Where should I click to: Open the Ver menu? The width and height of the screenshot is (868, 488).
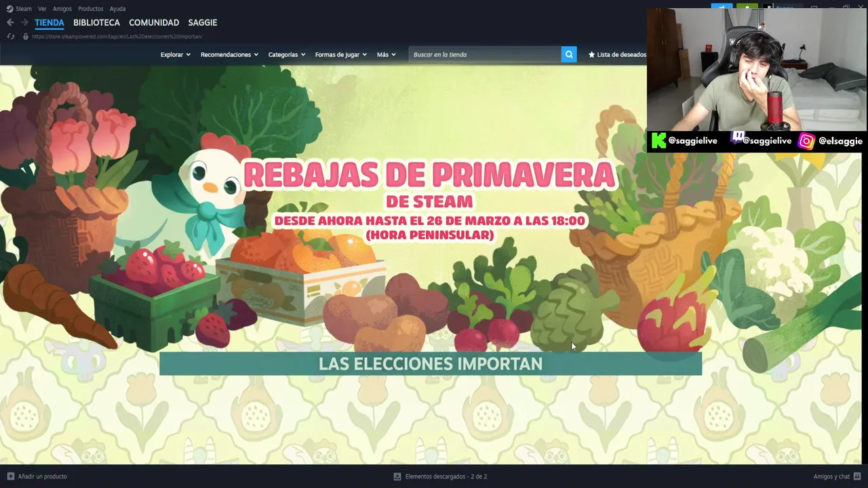[x=43, y=9]
